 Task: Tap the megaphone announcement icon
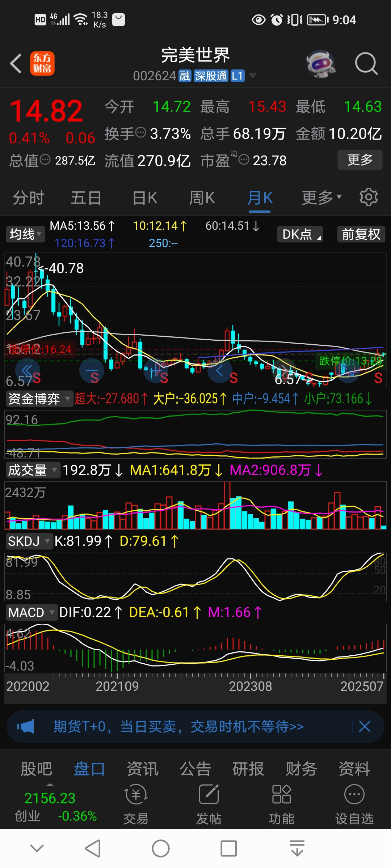(x=25, y=726)
